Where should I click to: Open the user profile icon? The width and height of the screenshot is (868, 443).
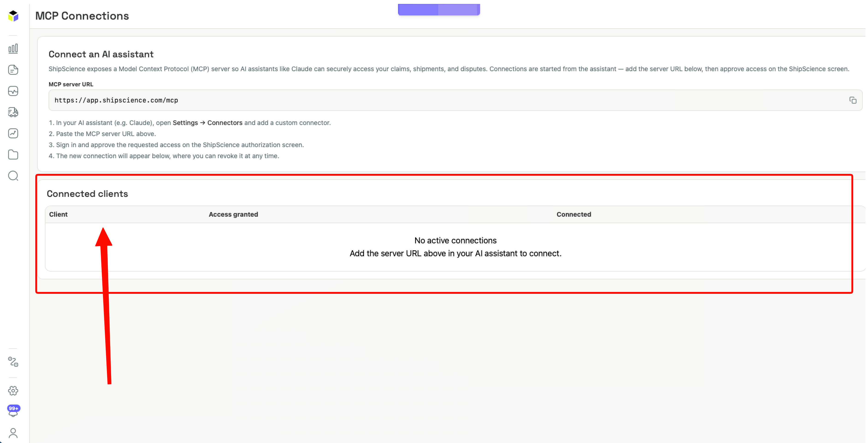click(13, 433)
